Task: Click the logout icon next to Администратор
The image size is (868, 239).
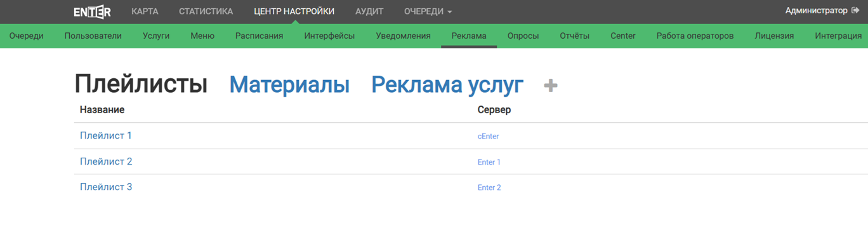Action: (x=855, y=11)
